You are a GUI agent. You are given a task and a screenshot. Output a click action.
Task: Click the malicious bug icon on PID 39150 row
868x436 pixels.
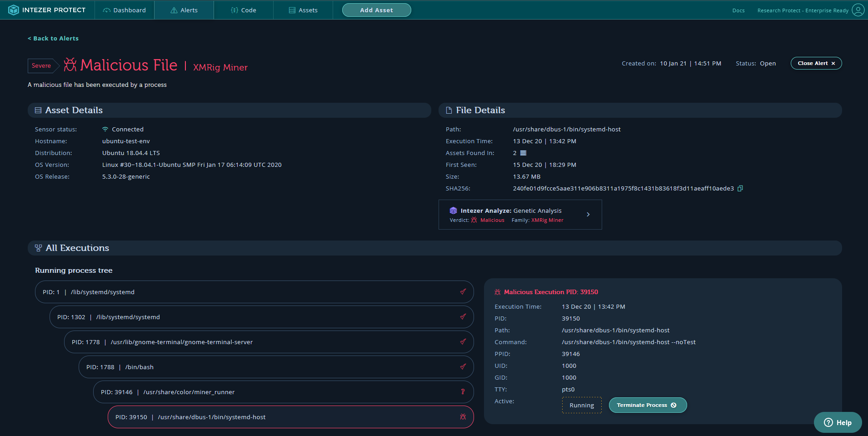(463, 416)
